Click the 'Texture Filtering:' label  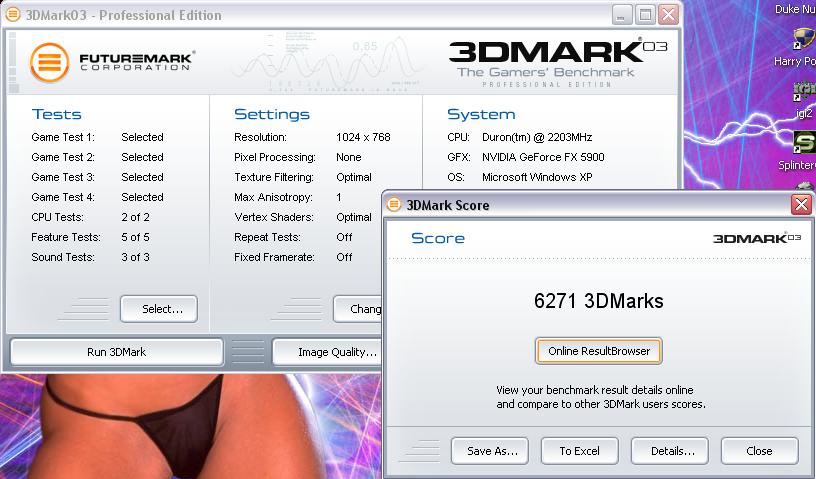pyautogui.click(x=274, y=177)
